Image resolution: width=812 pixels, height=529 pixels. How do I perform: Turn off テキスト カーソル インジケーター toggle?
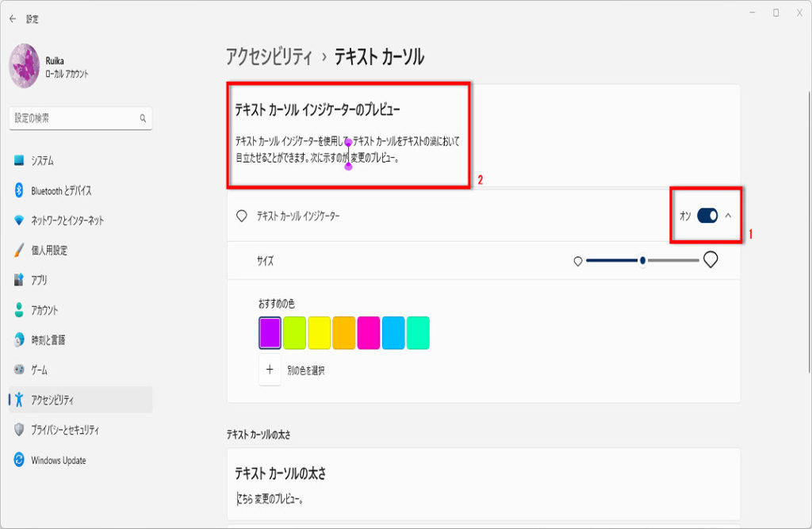(x=707, y=216)
